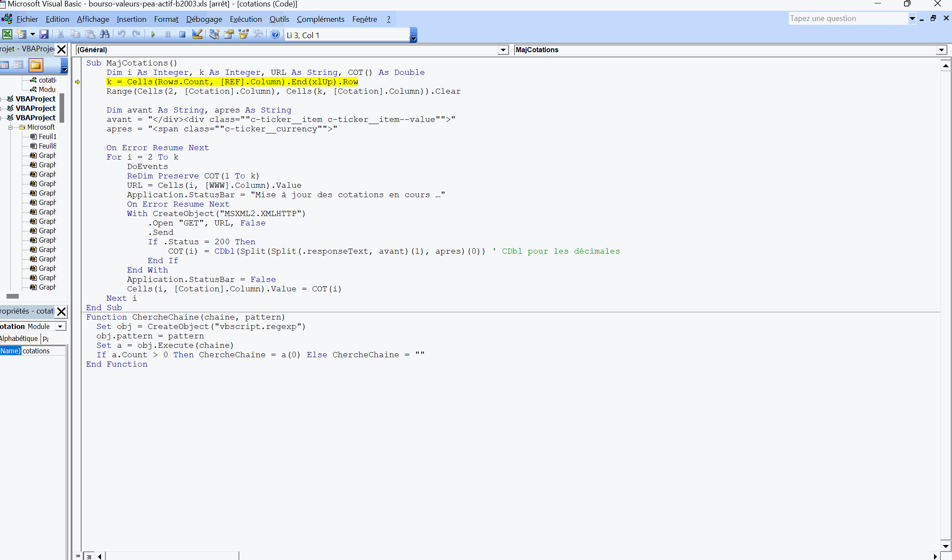The image size is (952, 560).
Task: Toggle Folders view in Project panel
Action: (36, 65)
